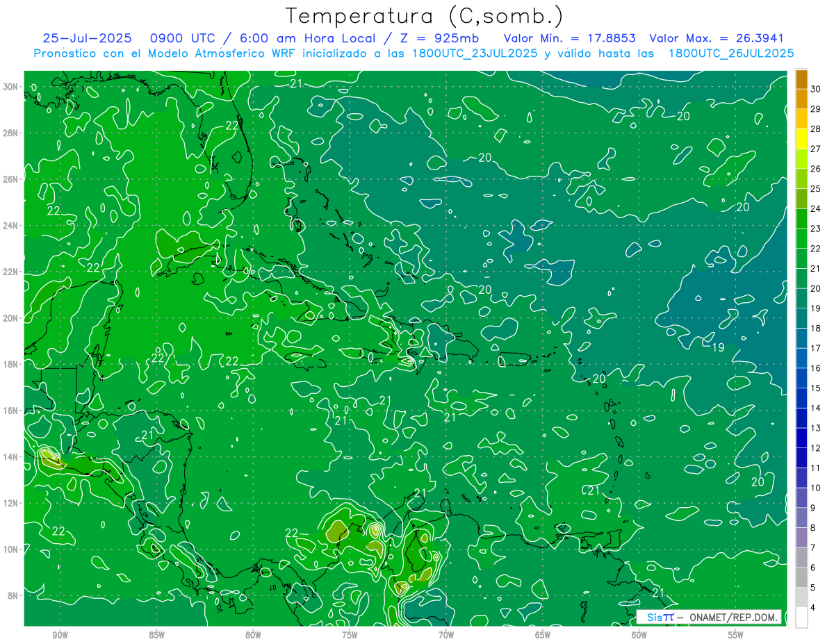834x644 pixels.
Task: Click the "80W" longitude axis label
Action: point(253,635)
